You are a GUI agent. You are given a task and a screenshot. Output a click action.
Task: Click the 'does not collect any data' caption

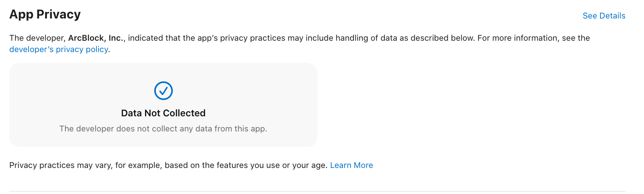[163, 128]
